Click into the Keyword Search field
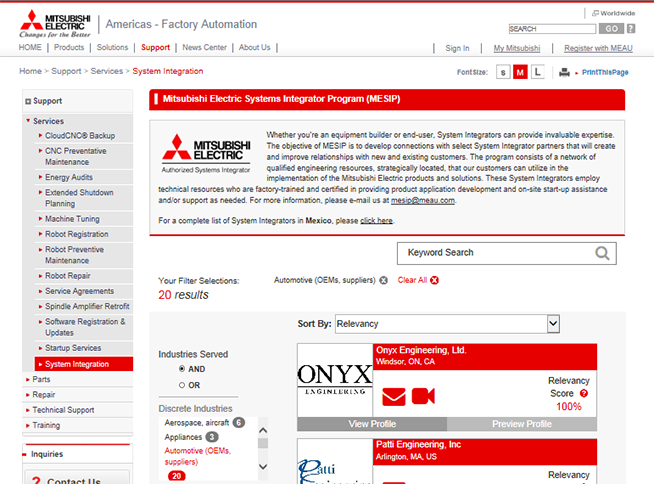The width and height of the screenshot is (654, 484). 495,253
